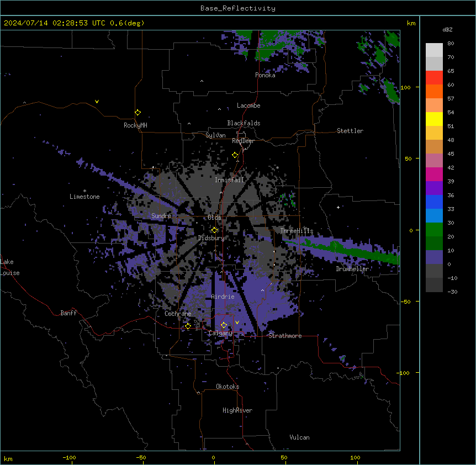Click the Limestone label
Screen dimensions: 476x465
click(84, 197)
